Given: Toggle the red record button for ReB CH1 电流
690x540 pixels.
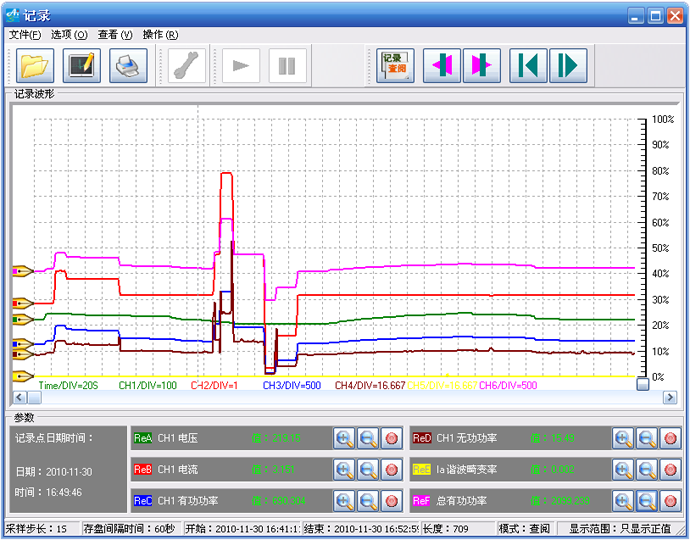Looking at the screenshot, I should tap(390, 469).
